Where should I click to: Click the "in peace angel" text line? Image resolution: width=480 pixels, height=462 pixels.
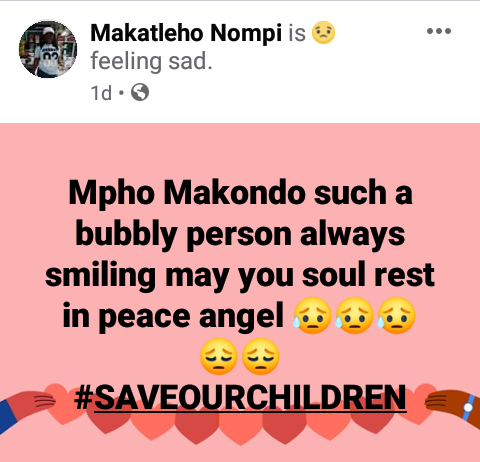(x=173, y=316)
